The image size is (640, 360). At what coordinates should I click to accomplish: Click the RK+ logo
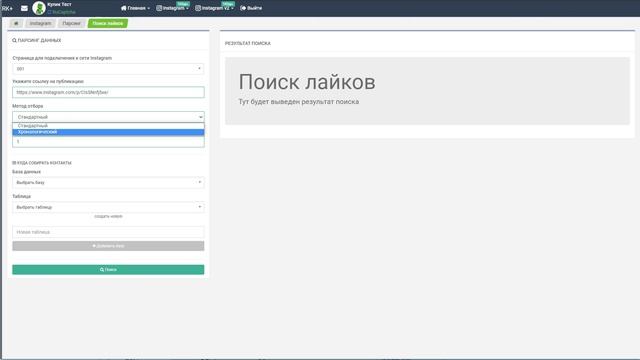(x=7, y=8)
